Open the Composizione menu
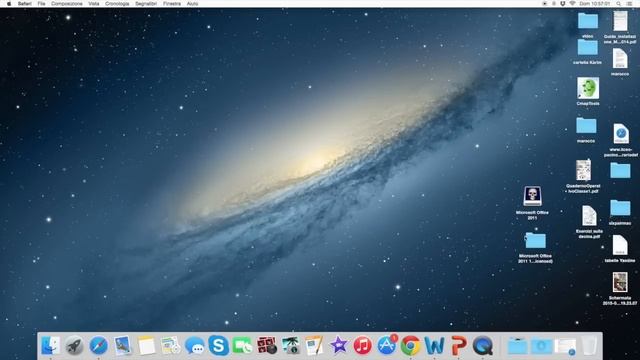The width and height of the screenshot is (640, 360). [x=67, y=4]
